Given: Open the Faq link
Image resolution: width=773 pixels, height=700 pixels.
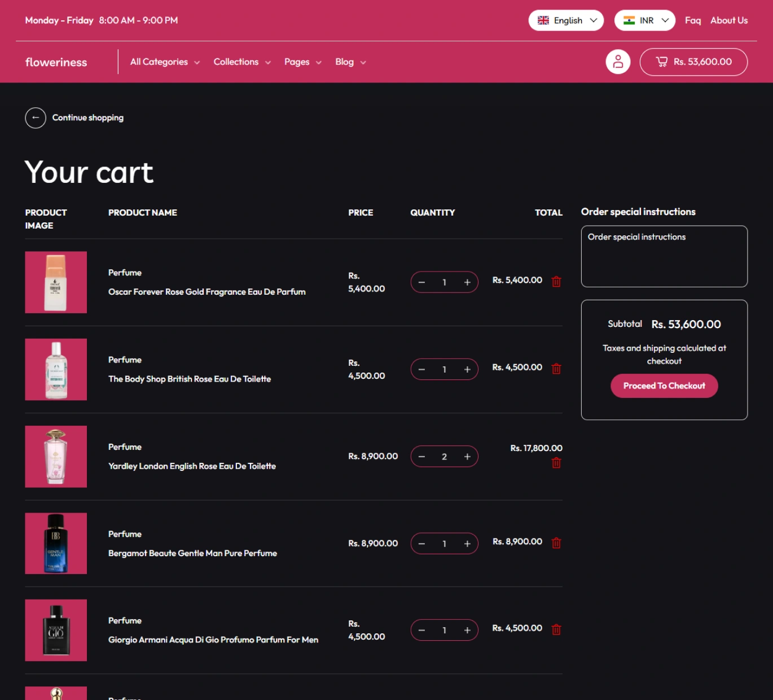Looking at the screenshot, I should [693, 20].
